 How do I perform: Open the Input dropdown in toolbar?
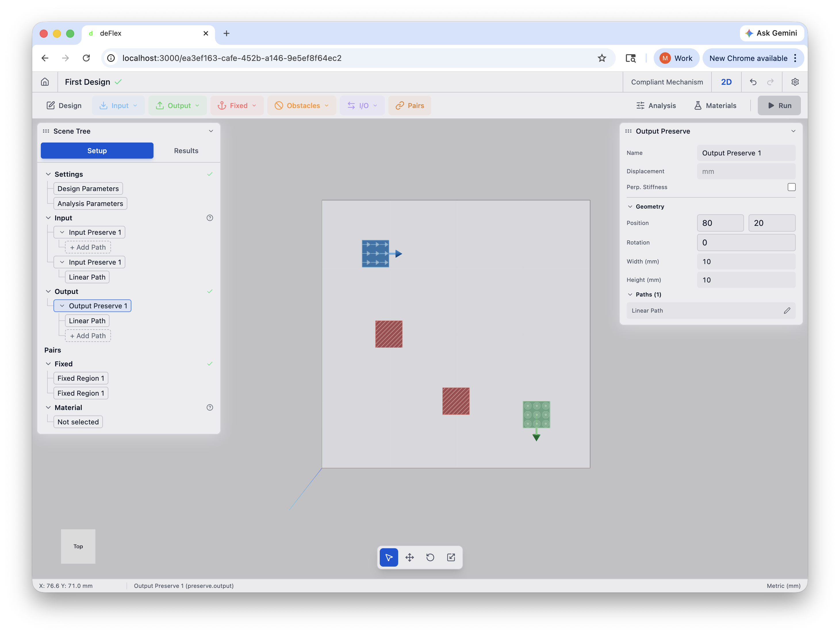tap(118, 105)
